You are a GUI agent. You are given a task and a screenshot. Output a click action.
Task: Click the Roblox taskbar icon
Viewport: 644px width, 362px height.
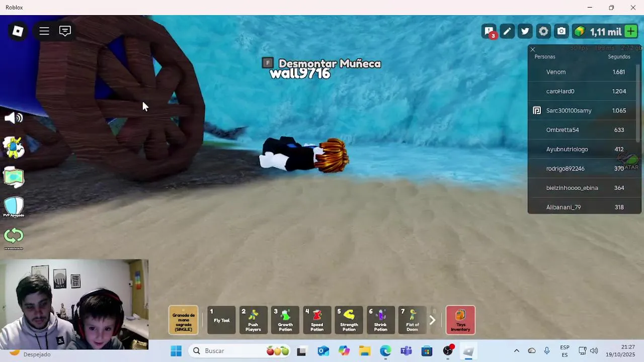point(469,351)
